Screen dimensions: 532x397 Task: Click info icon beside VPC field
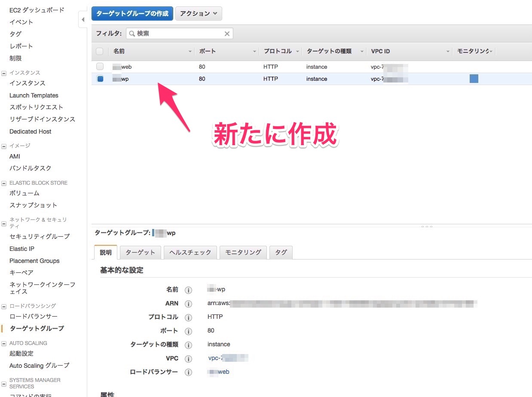[188, 359]
